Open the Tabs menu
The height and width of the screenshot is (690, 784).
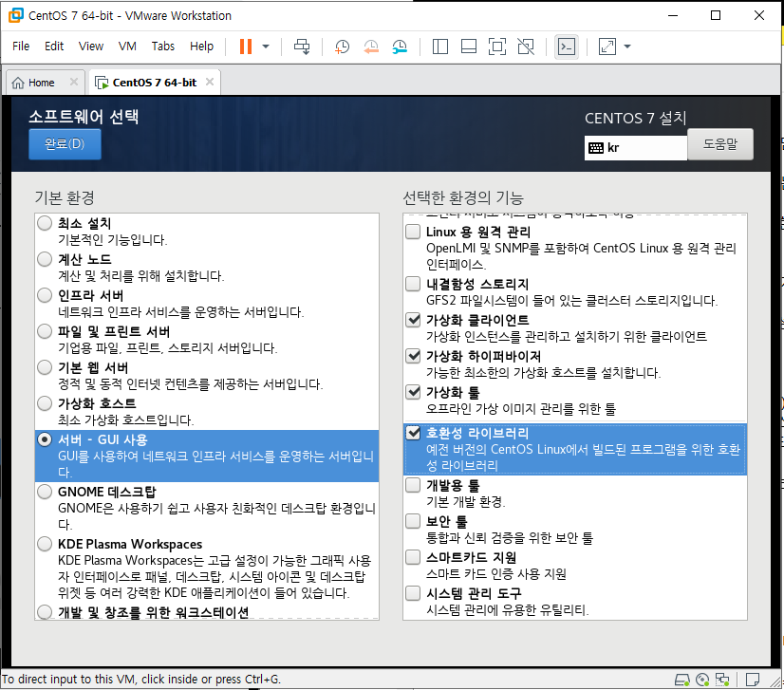163,46
